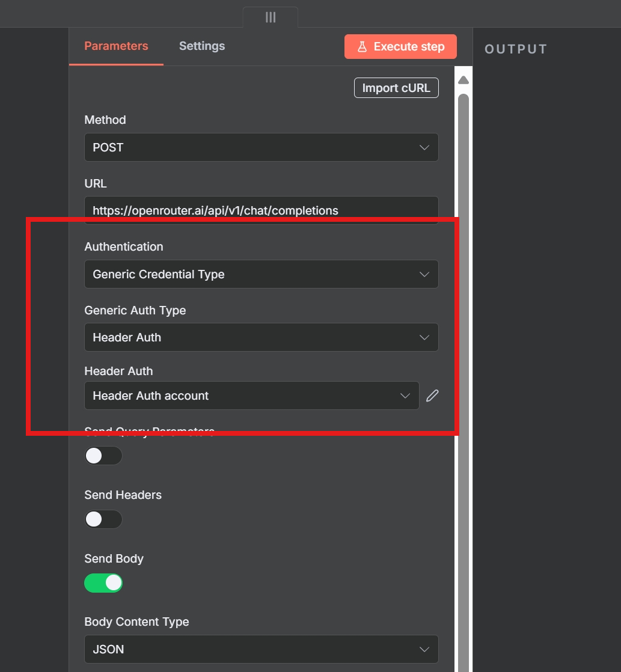The image size is (621, 672).
Task: Click the chevron on Body Content Type dropdown
Action: [x=424, y=649]
